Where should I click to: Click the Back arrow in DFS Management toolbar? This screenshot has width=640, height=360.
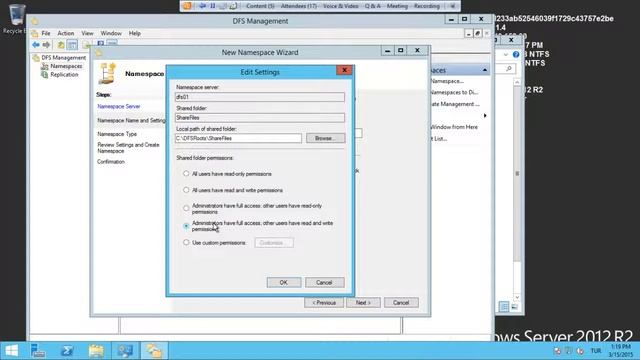click(x=36, y=44)
